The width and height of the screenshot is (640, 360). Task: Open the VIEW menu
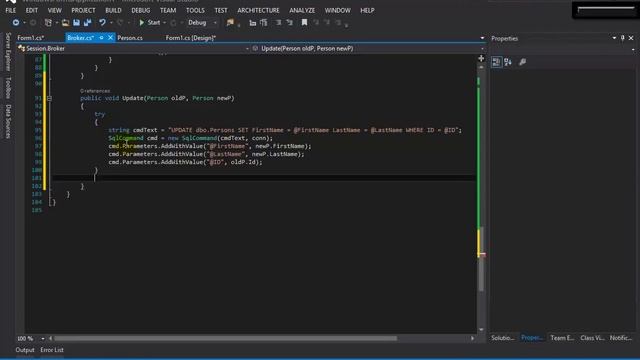coord(54,10)
